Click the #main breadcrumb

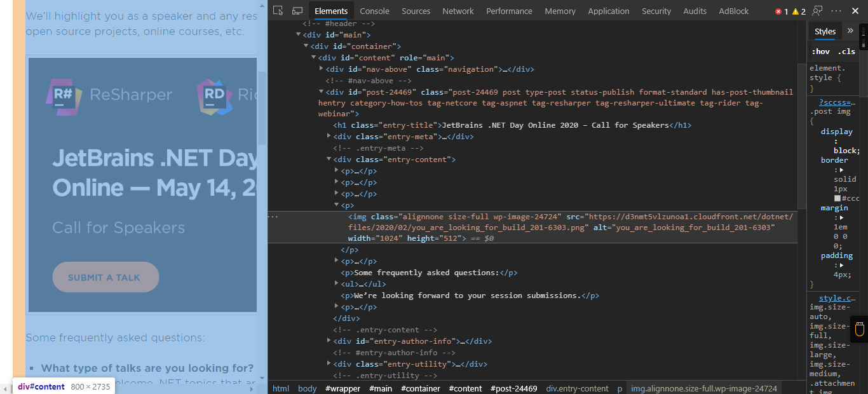pyautogui.click(x=381, y=388)
